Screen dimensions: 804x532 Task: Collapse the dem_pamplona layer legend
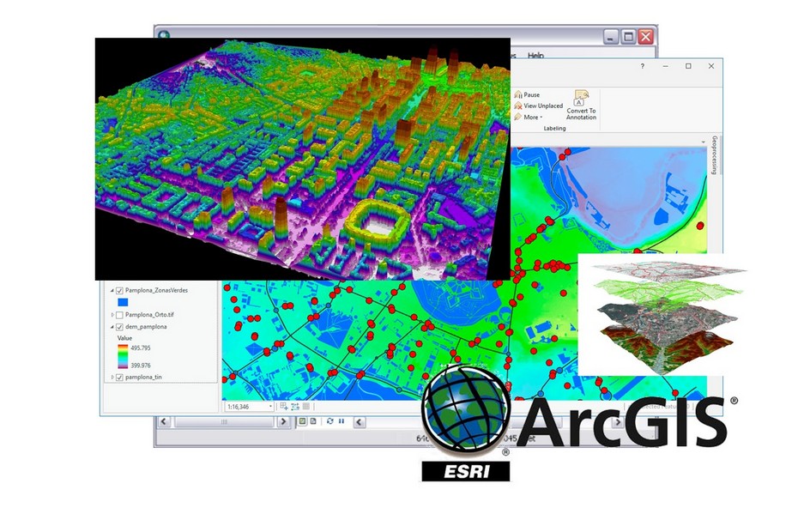pyautogui.click(x=112, y=327)
